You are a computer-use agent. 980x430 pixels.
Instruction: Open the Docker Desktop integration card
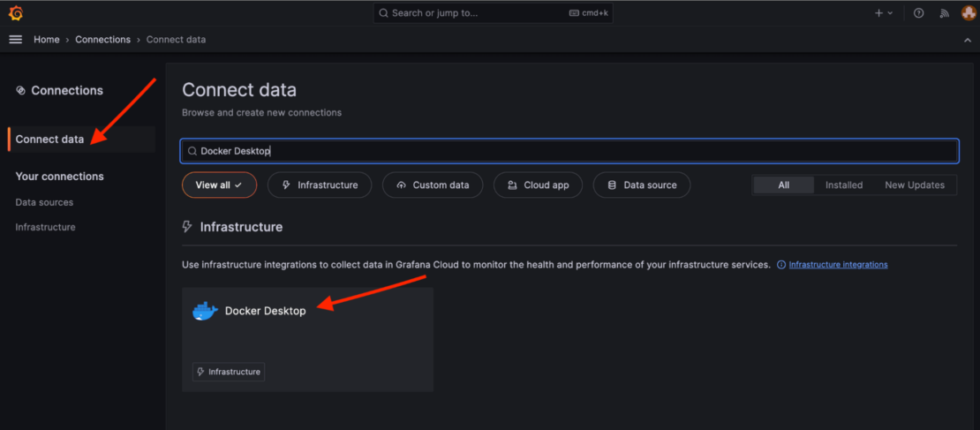(307, 339)
